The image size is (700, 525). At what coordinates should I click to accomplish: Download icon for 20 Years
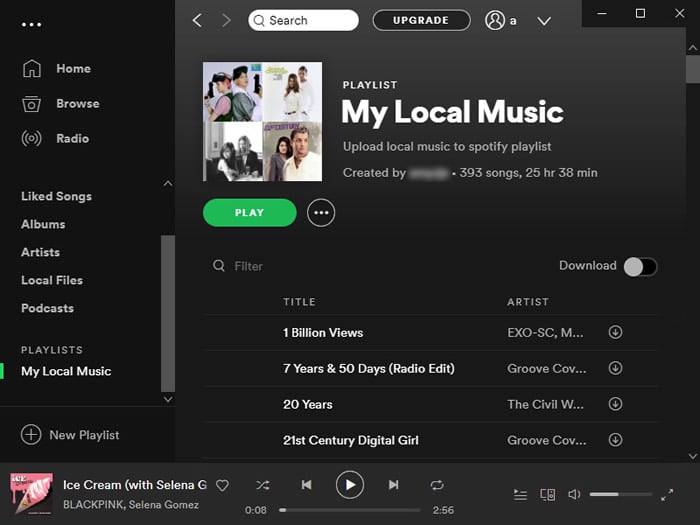tap(615, 404)
